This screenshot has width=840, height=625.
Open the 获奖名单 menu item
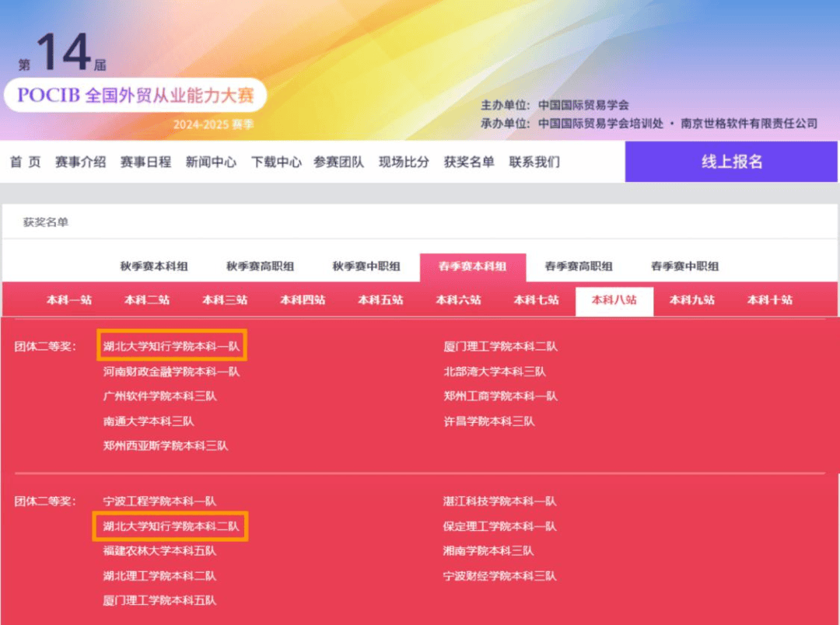pyautogui.click(x=469, y=162)
